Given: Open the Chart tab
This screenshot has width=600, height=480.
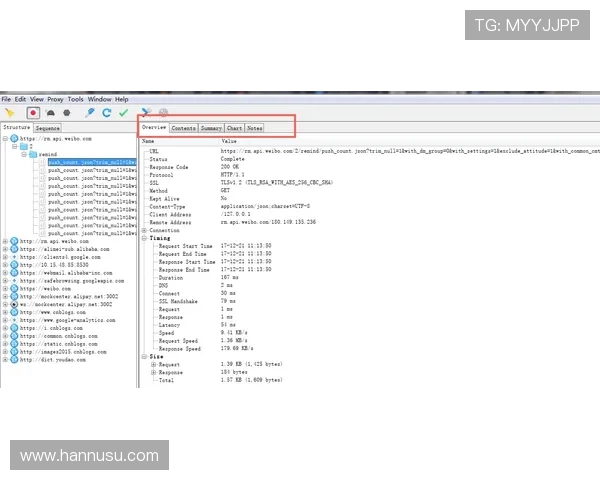Looking at the screenshot, I should click(x=234, y=128).
